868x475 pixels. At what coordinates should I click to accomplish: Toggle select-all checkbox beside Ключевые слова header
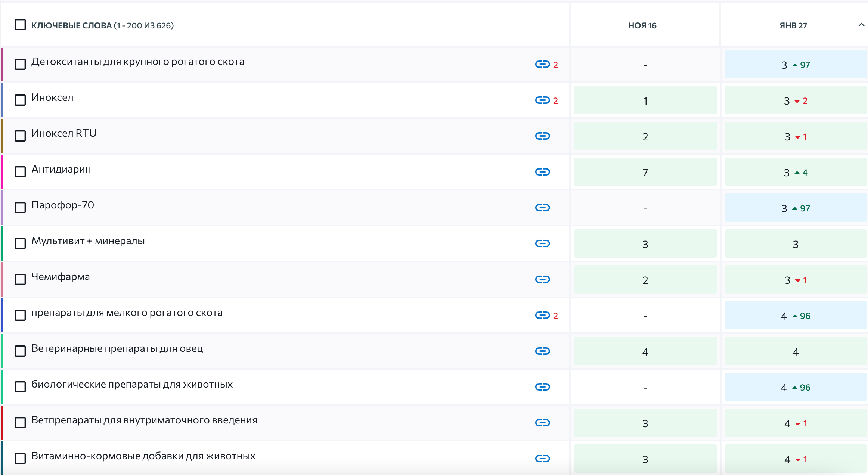pyautogui.click(x=20, y=25)
